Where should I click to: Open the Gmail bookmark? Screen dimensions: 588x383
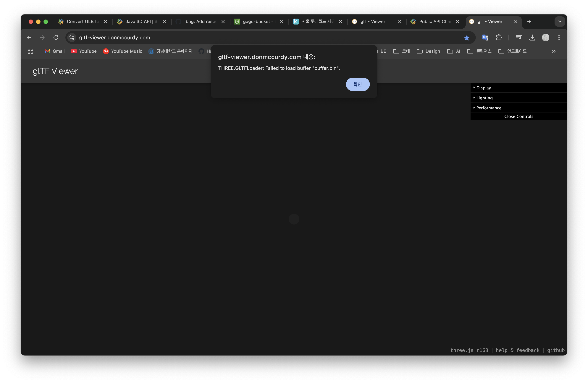(55, 51)
